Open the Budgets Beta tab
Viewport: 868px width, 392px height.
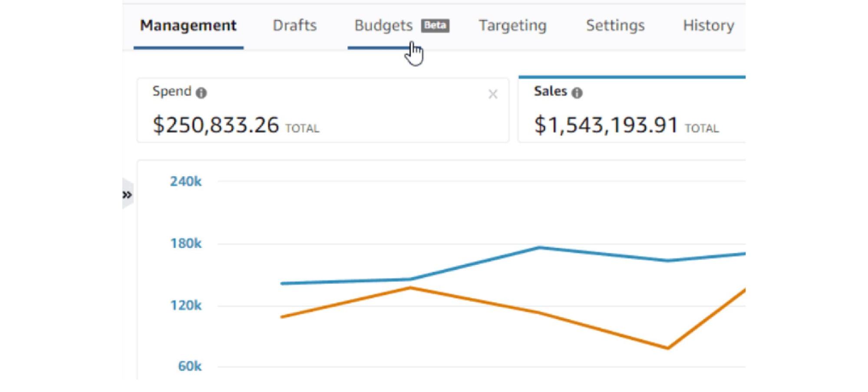(x=384, y=25)
